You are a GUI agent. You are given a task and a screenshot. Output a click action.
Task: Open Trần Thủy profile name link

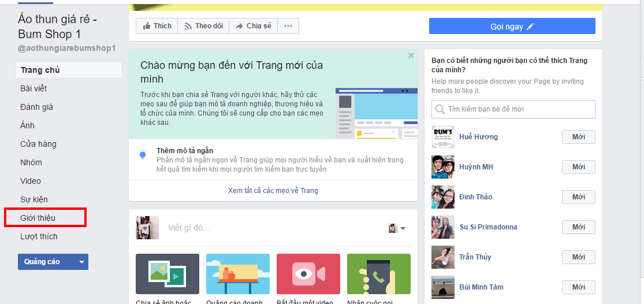click(475, 257)
